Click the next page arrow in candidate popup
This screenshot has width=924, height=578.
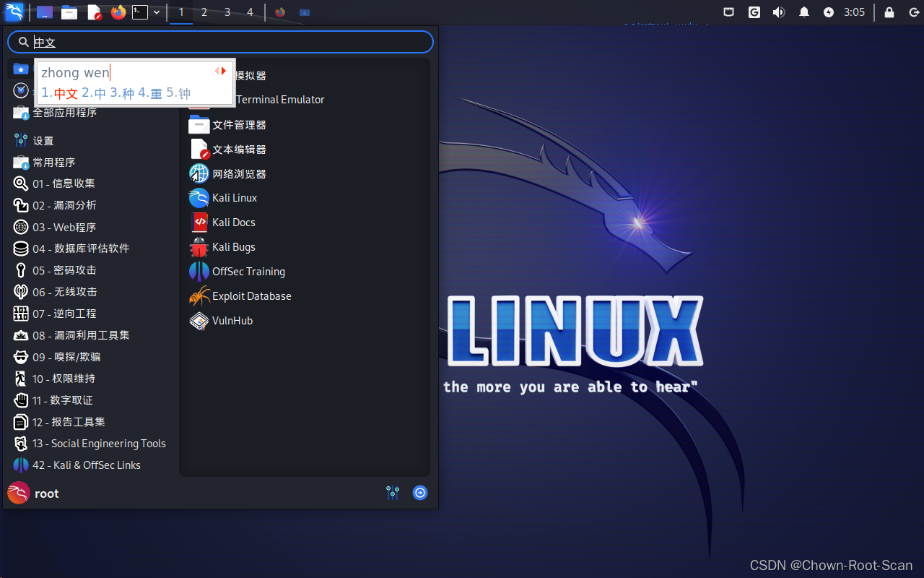[x=225, y=71]
